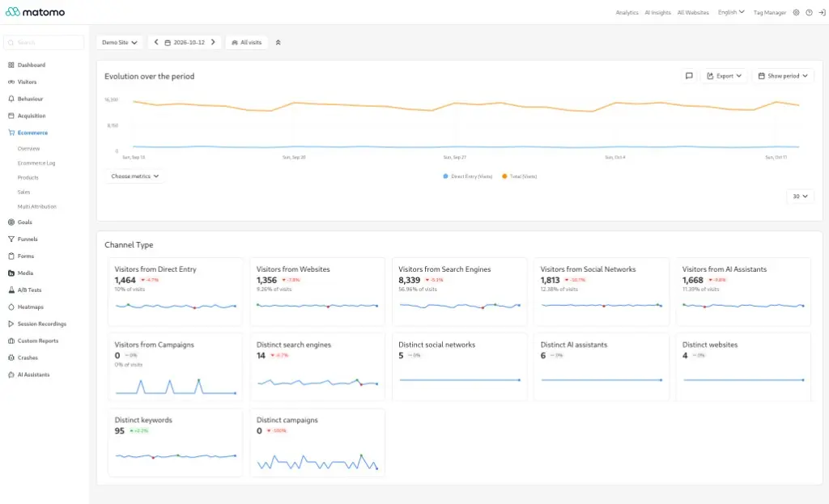Click the Custom Reports icon
Screen dimensions: 829x504
[x=11, y=341]
